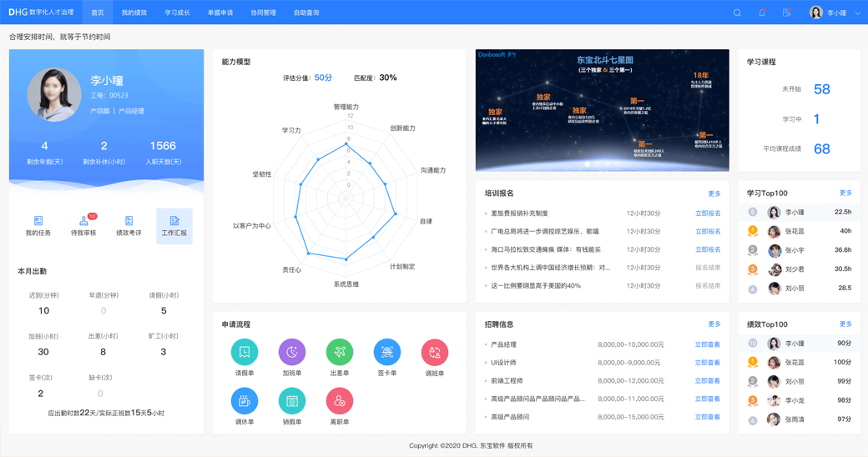
Task: Click the 加班单 overtime form icon
Action: pyautogui.click(x=292, y=352)
